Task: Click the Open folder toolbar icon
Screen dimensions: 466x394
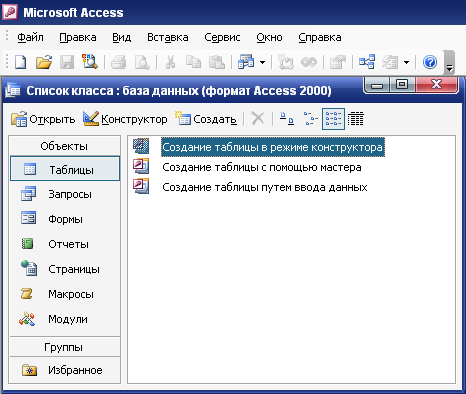Action: point(44,62)
